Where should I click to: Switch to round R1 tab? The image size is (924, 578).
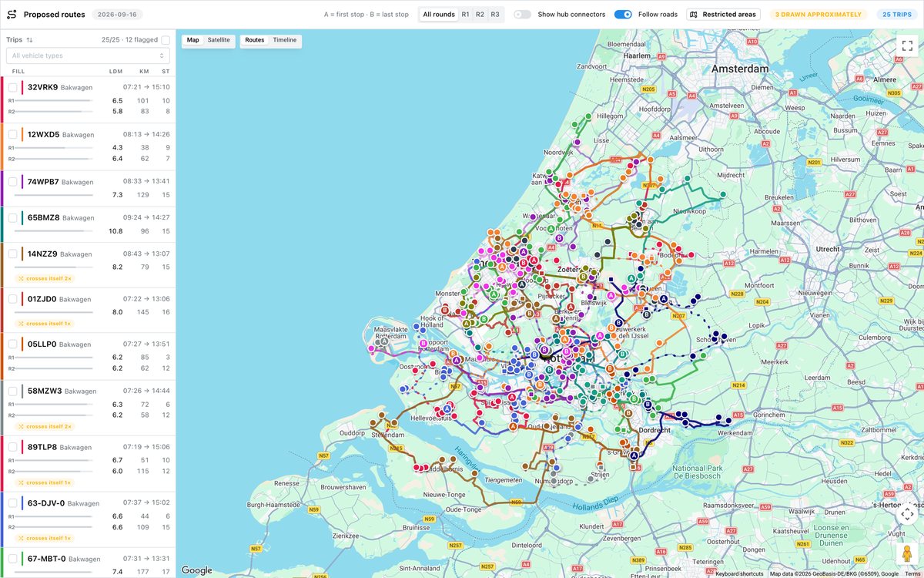coord(466,15)
